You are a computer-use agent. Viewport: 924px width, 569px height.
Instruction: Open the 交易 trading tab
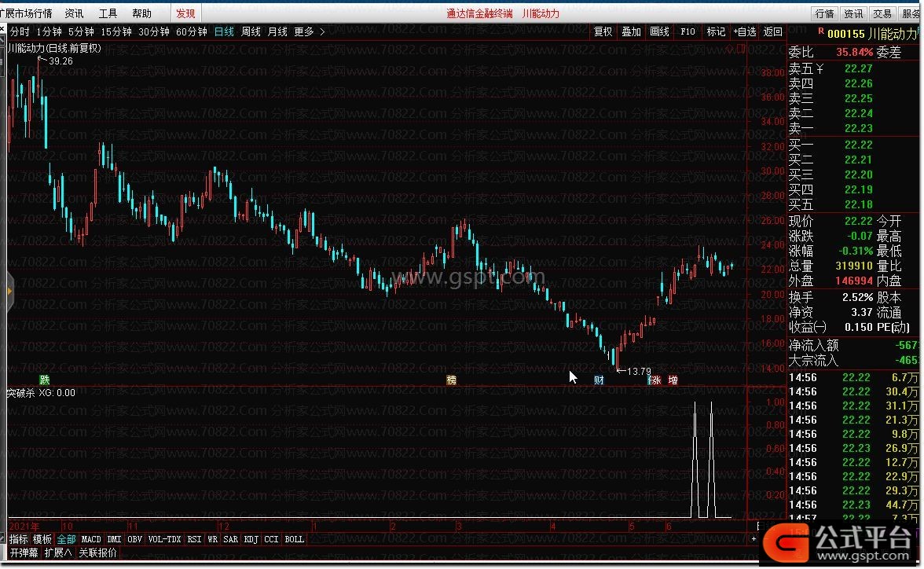click(882, 13)
